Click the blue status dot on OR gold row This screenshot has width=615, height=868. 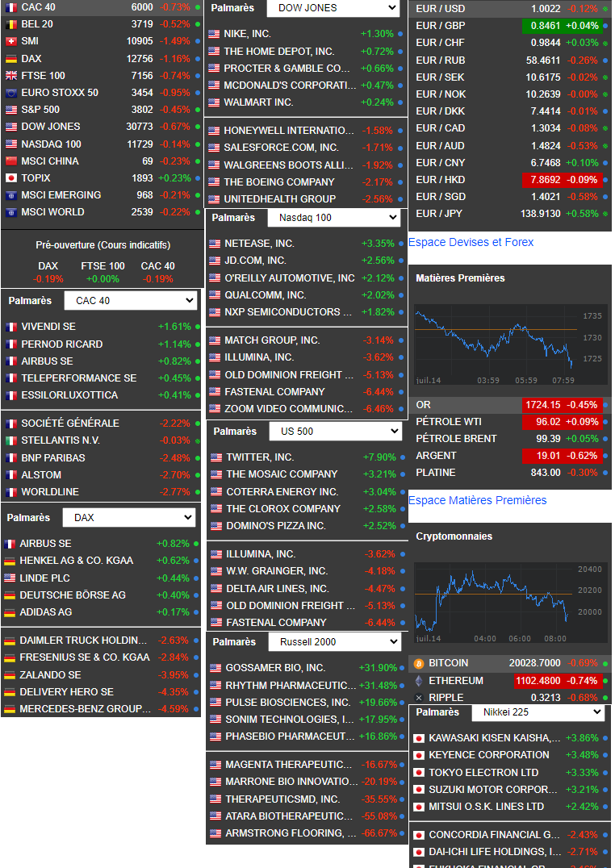[x=605, y=405]
